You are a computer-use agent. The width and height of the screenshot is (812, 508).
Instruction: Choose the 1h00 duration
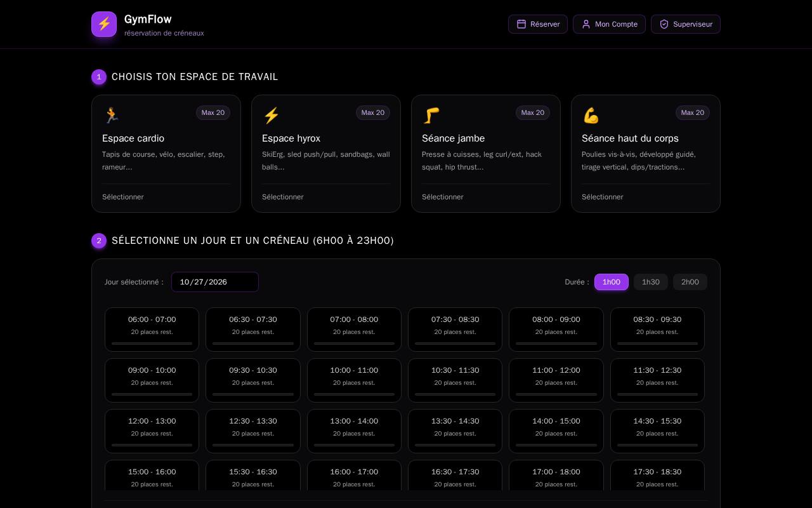tap(612, 282)
